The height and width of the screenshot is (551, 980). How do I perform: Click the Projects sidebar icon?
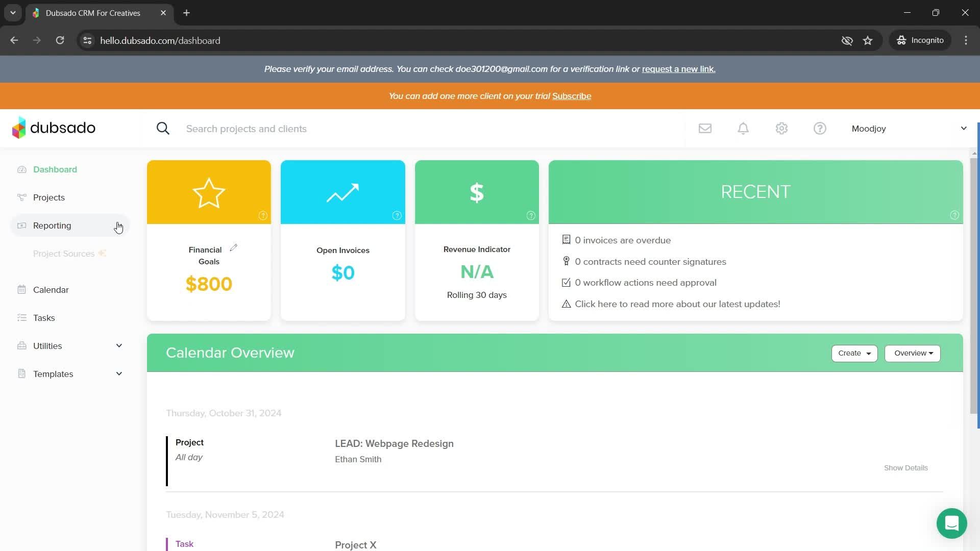tap(21, 197)
